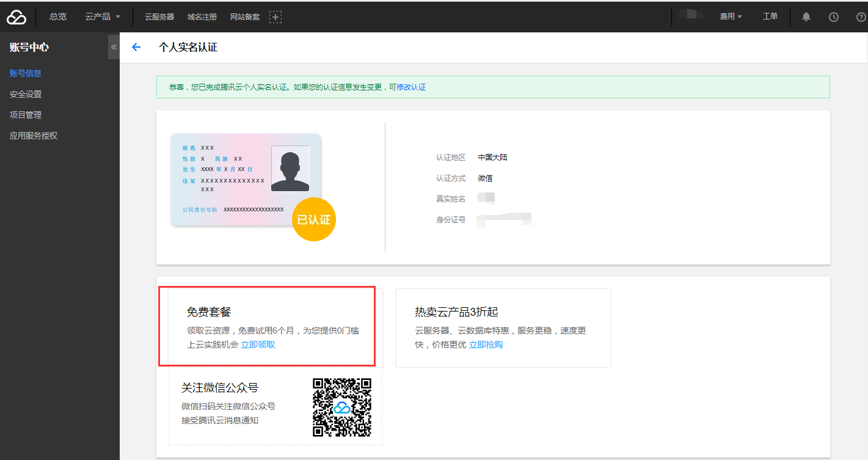Image resolution: width=868 pixels, height=460 pixels.
Task: Click the 立即抢购 hot products link
Action: tap(486, 345)
